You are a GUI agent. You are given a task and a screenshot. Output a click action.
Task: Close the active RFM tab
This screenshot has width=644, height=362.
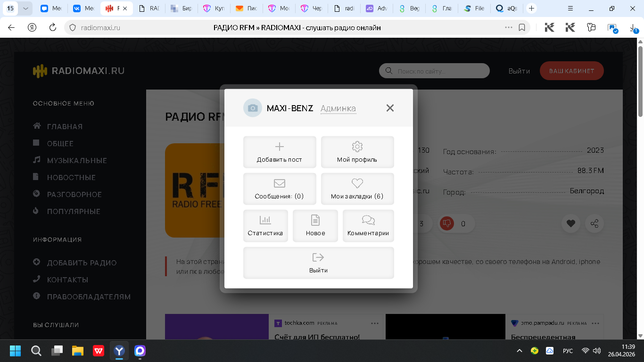[x=125, y=8]
